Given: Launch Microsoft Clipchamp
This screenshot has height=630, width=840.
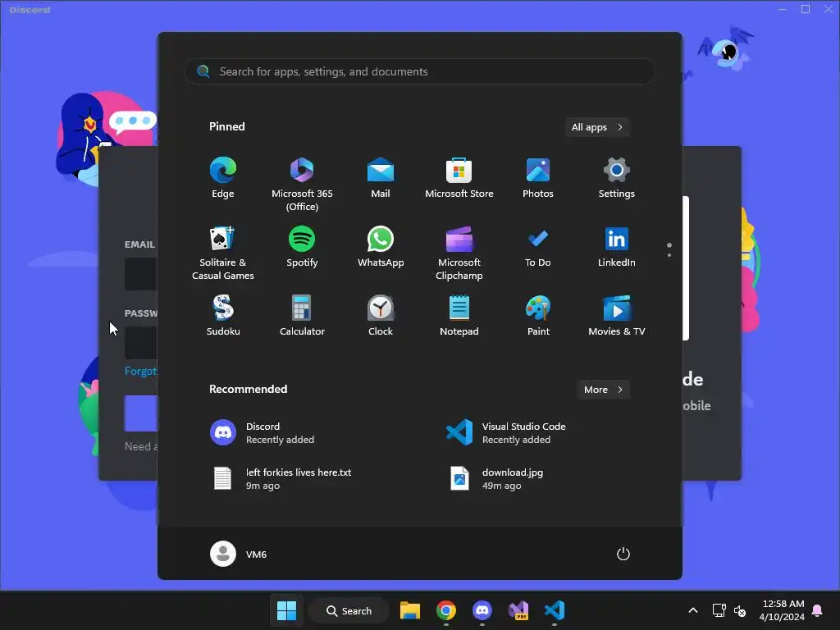Looking at the screenshot, I should coord(459,253).
